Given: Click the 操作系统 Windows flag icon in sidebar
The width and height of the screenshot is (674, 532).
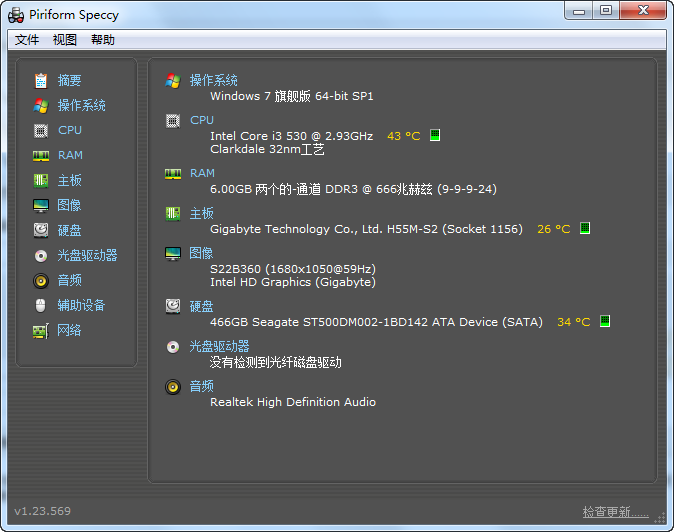Looking at the screenshot, I should 41,105.
